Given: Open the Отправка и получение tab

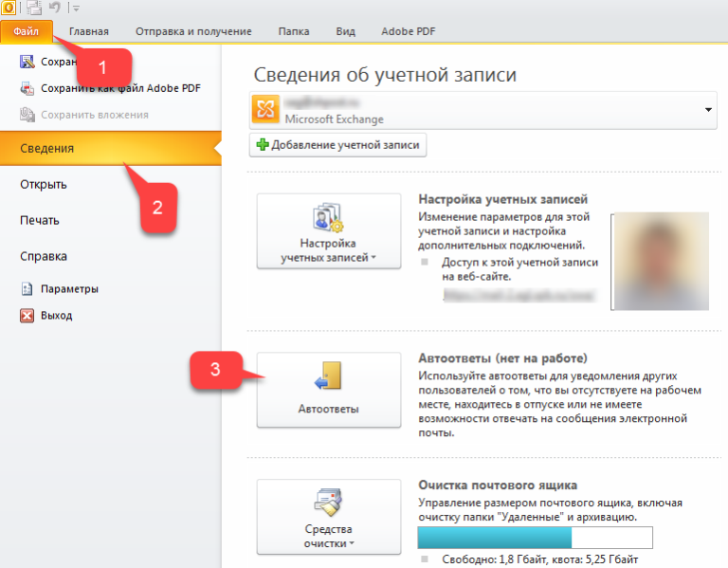Looking at the screenshot, I should click(x=193, y=31).
